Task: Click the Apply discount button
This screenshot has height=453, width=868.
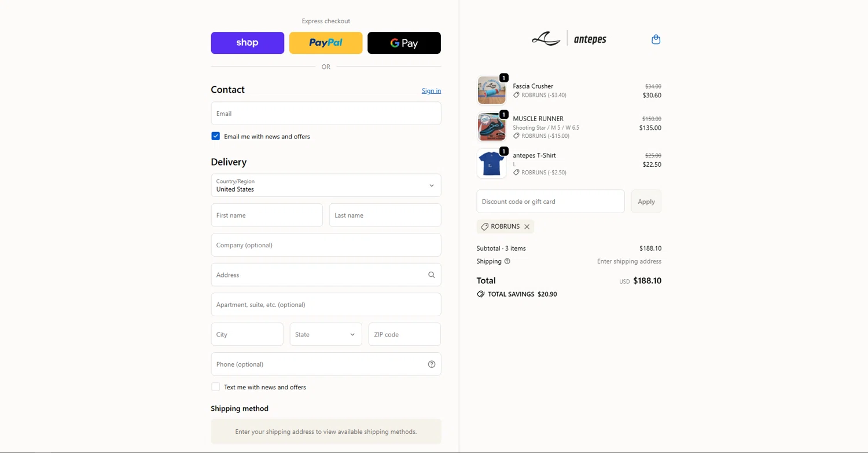Action: click(646, 202)
